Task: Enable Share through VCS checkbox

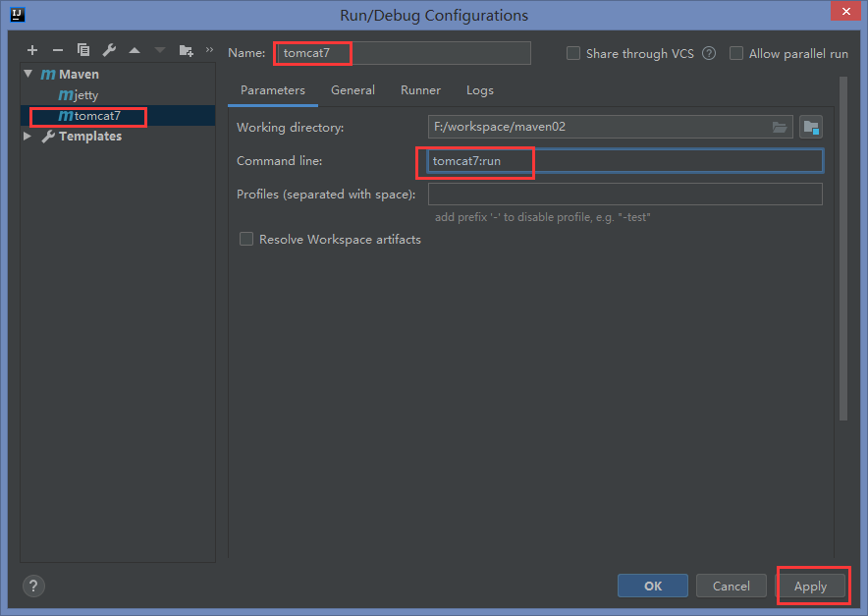Action: 573,54
